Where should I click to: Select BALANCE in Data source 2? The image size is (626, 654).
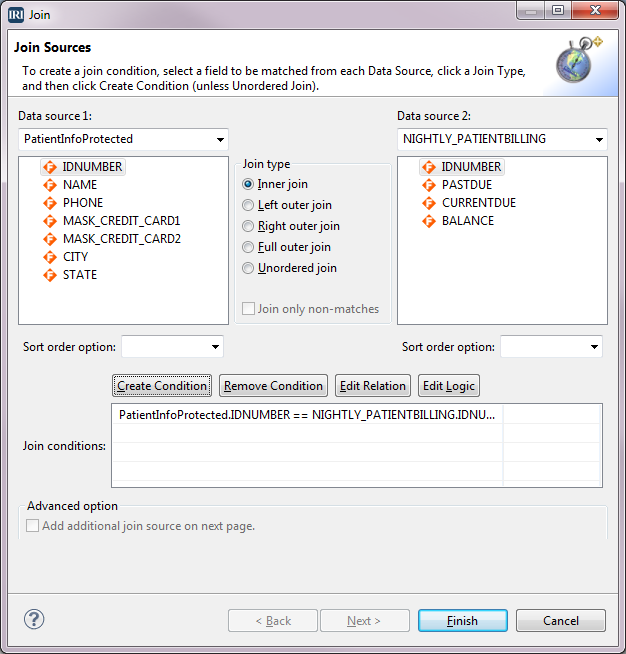pos(468,221)
